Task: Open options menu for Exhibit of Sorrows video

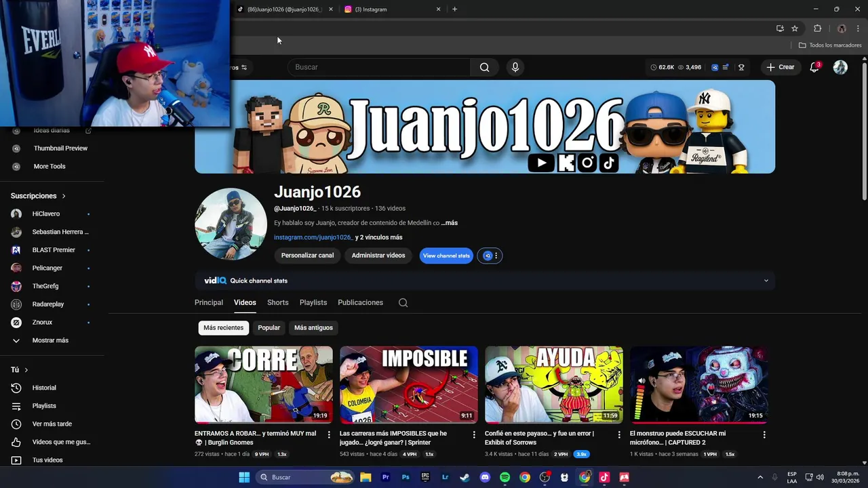Action: [619, 434]
